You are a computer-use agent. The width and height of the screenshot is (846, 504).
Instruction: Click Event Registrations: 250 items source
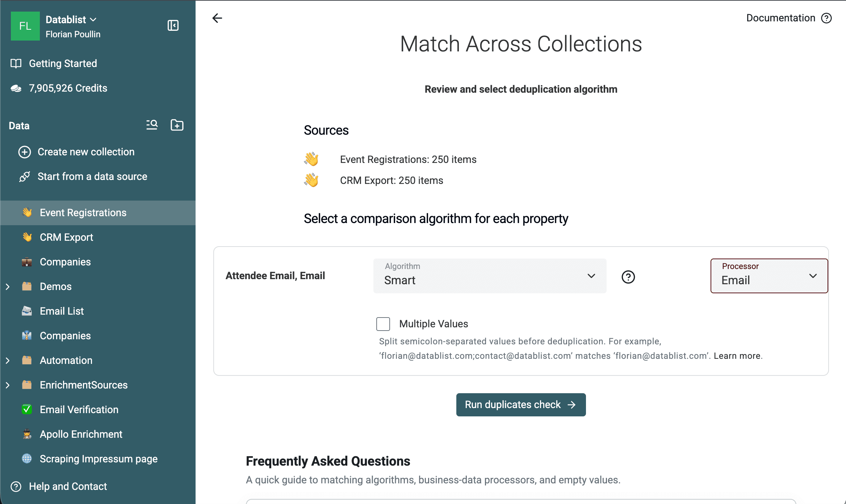coord(408,160)
